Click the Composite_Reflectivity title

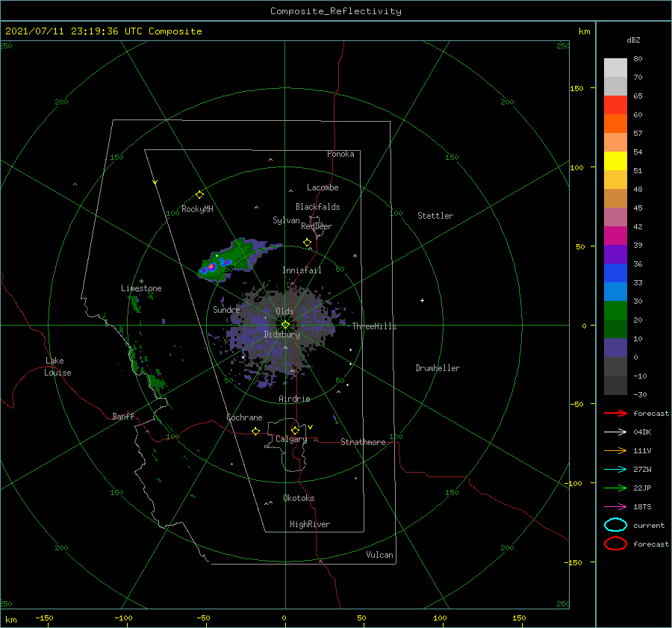tap(336, 11)
